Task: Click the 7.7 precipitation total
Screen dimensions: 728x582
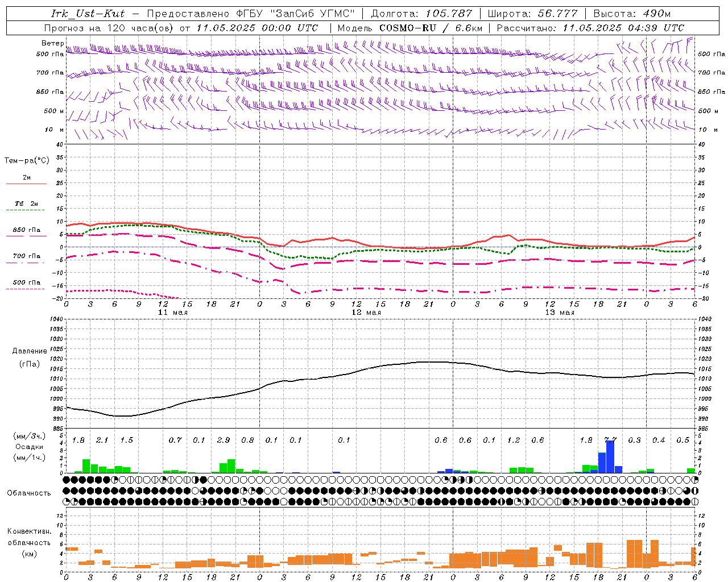Action: 610,440
